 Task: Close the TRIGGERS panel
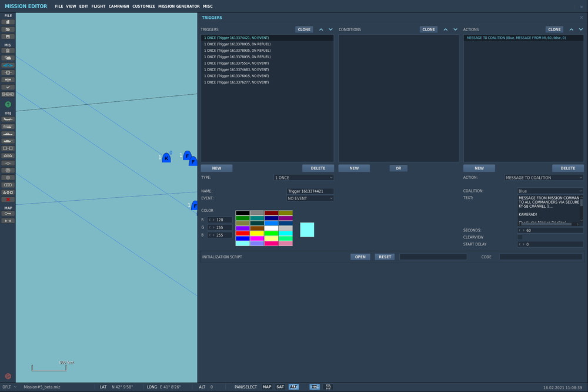[582, 18]
